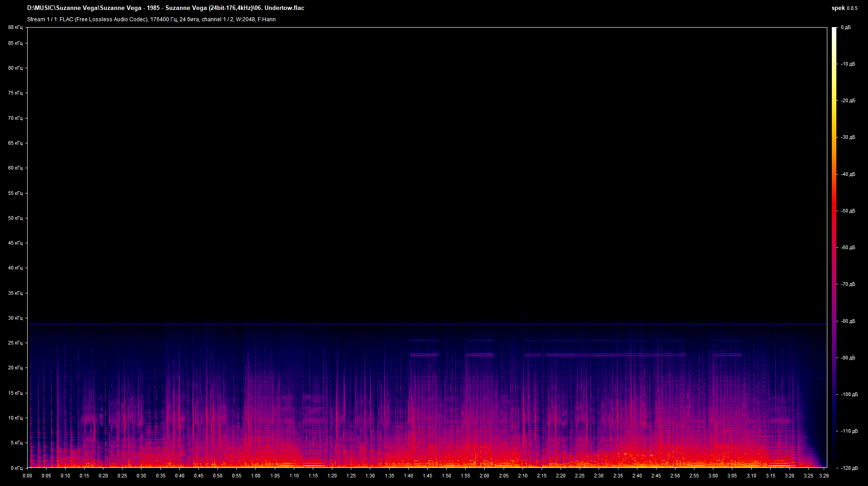Click the -40 дБ level label

[x=848, y=175]
